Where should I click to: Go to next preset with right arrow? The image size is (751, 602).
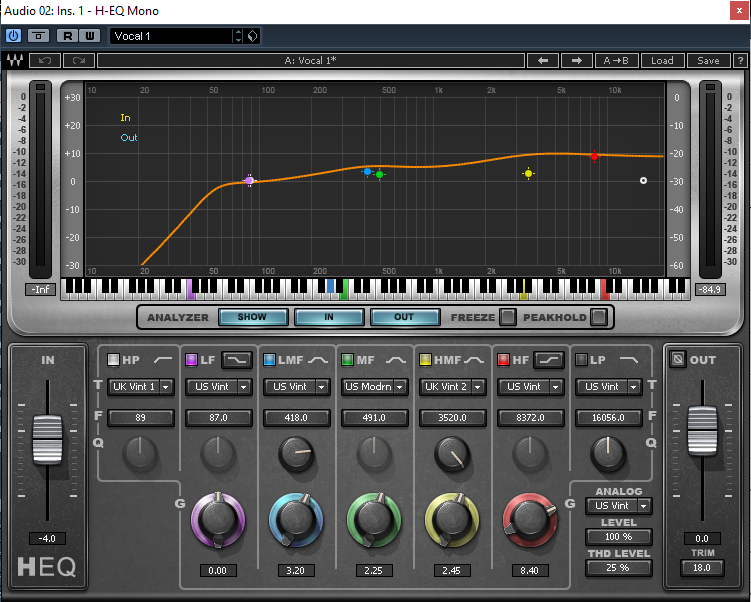tap(577, 60)
